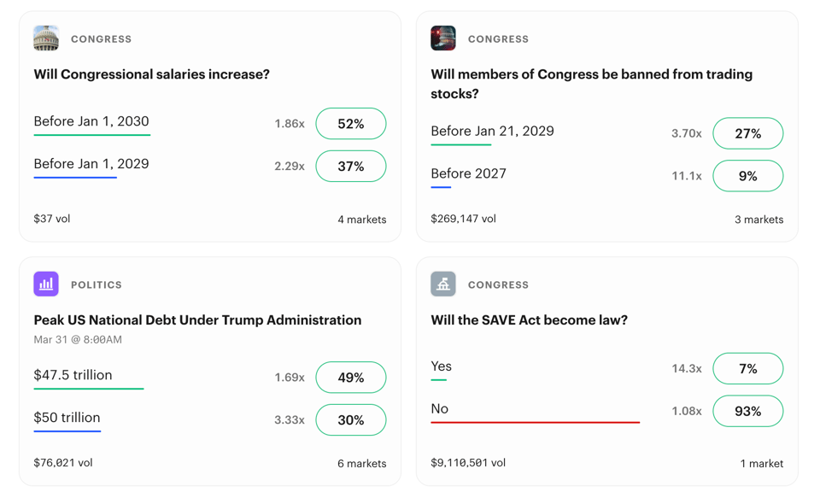Show all '4 markets' for Congressional salaries
Image resolution: width=820 pixels, height=504 pixels.
point(362,220)
